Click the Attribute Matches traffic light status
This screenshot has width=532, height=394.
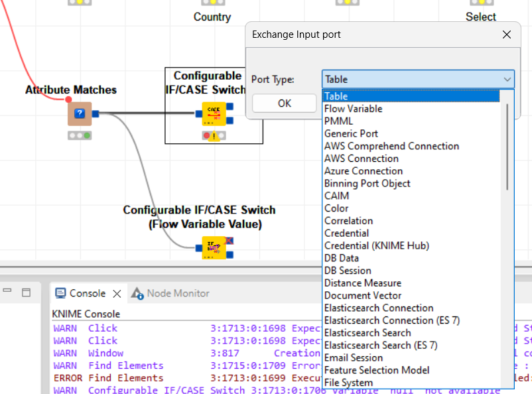point(80,136)
